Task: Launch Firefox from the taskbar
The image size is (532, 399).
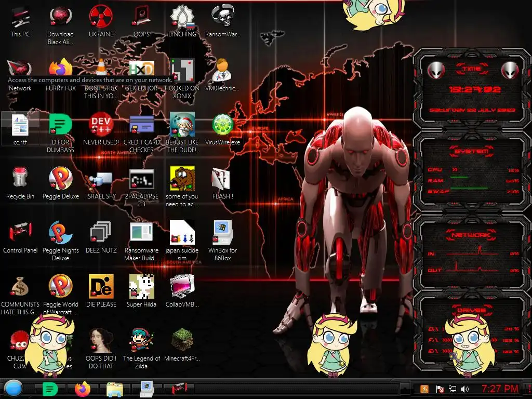Action: [83, 389]
